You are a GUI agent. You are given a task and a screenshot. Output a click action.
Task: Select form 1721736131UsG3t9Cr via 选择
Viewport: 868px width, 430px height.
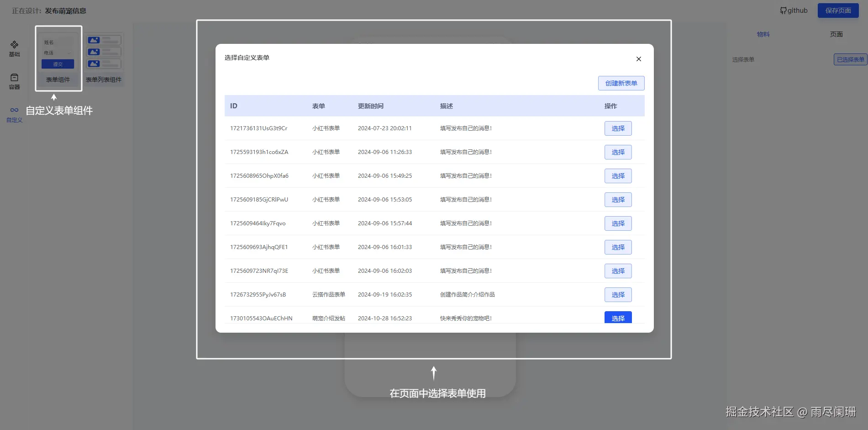pyautogui.click(x=618, y=128)
